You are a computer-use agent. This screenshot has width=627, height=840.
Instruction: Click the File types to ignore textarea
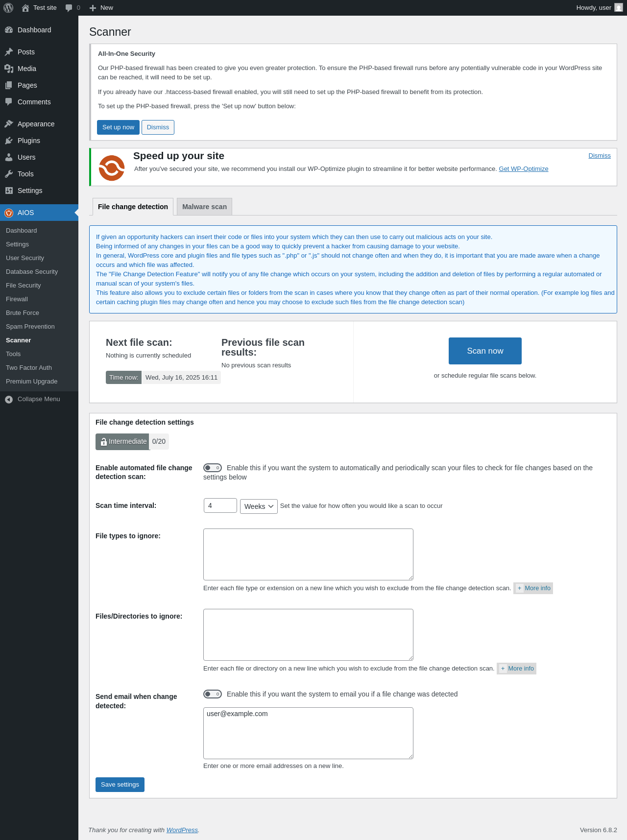click(x=308, y=554)
